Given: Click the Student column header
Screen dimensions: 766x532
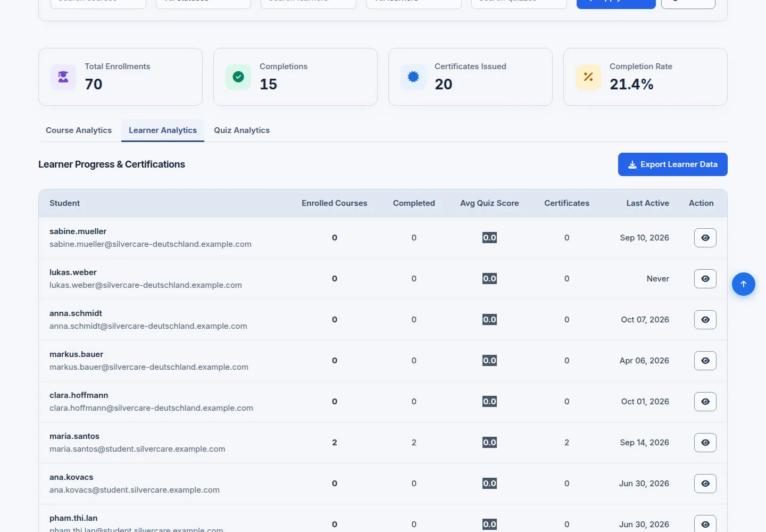Looking at the screenshot, I should 64,203.
